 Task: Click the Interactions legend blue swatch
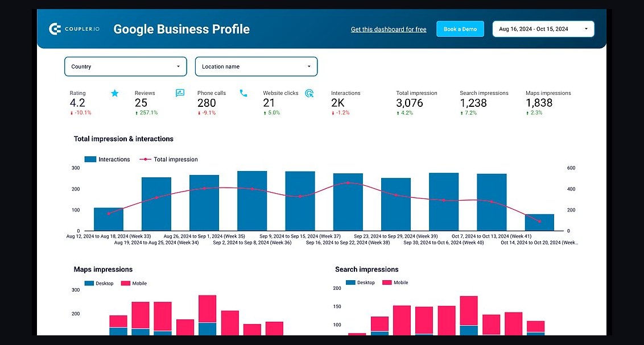tap(90, 159)
